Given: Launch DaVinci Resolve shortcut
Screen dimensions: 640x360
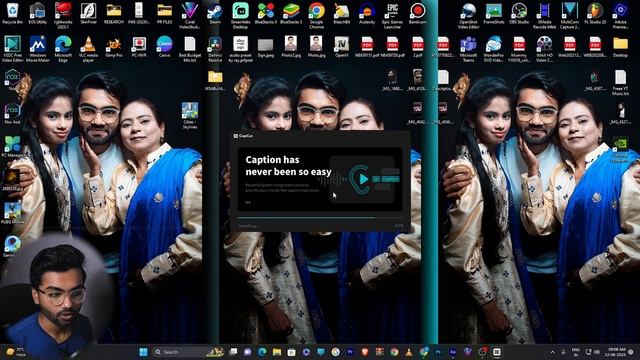Looking at the screenshot, I should coord(215,49).
